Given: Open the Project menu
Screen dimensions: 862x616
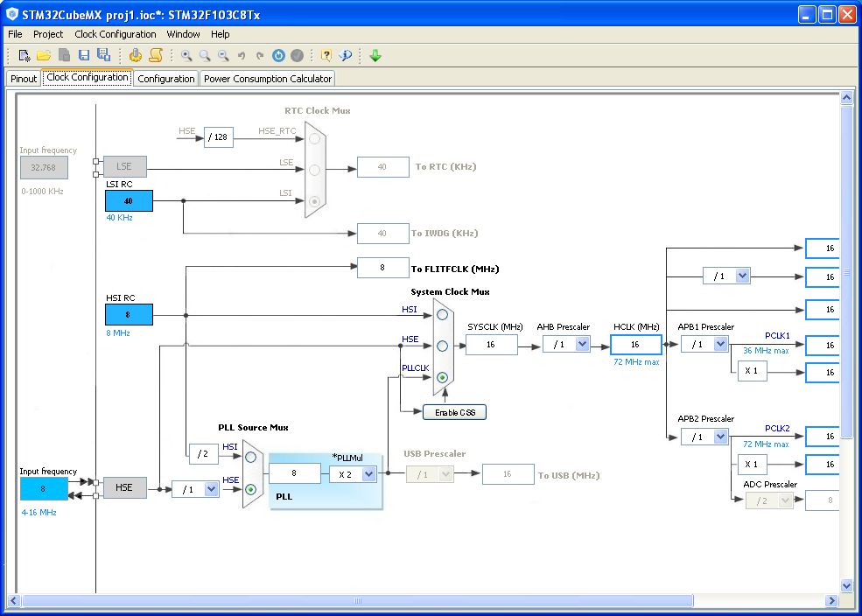Looking at the screenshot, I should (x=48, y=34).
